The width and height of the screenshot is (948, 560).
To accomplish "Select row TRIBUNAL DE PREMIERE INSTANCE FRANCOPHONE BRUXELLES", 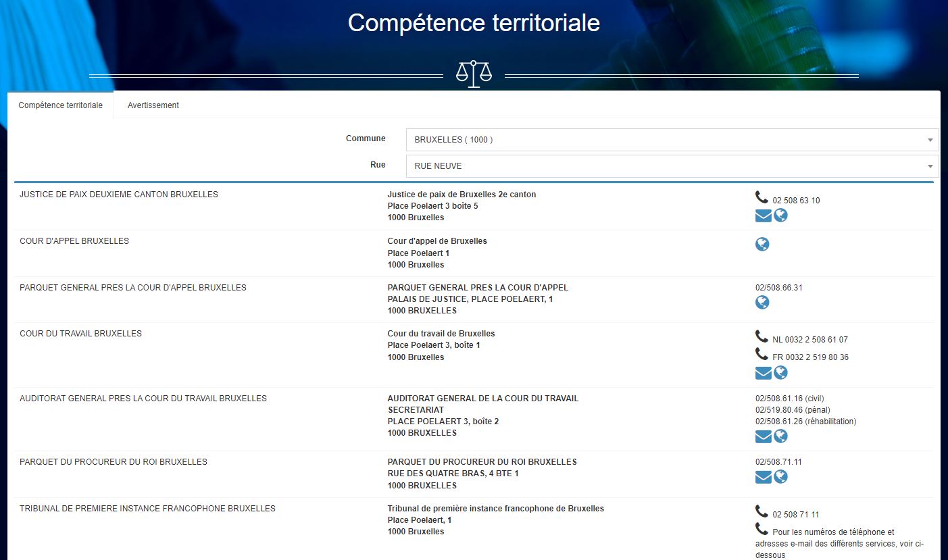I will pos(147,509).
